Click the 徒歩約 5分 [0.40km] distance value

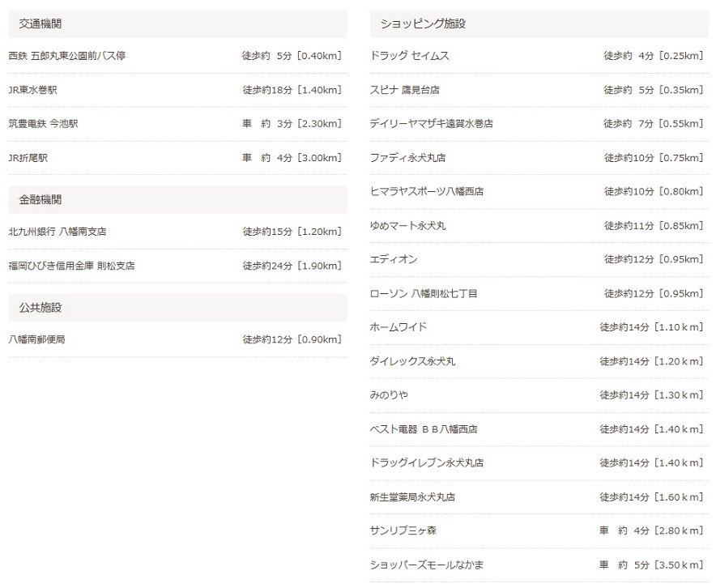[x=292, y=56]
